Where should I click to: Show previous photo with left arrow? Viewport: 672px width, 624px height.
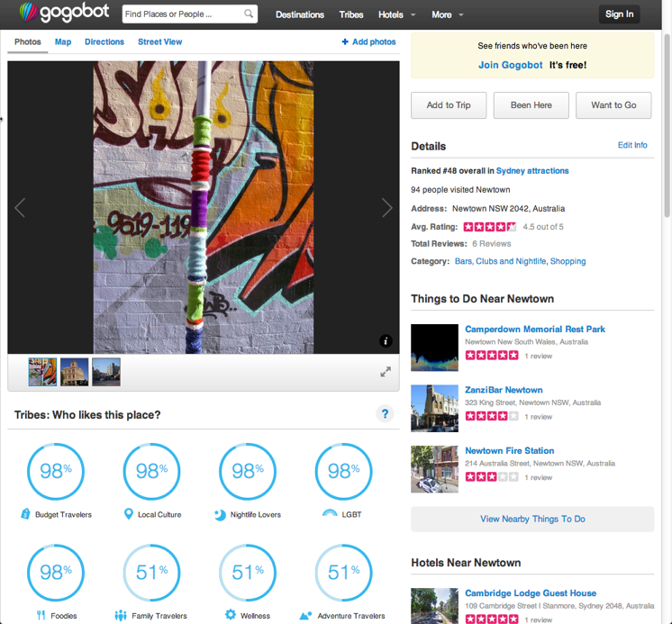[x=20, y=208]
